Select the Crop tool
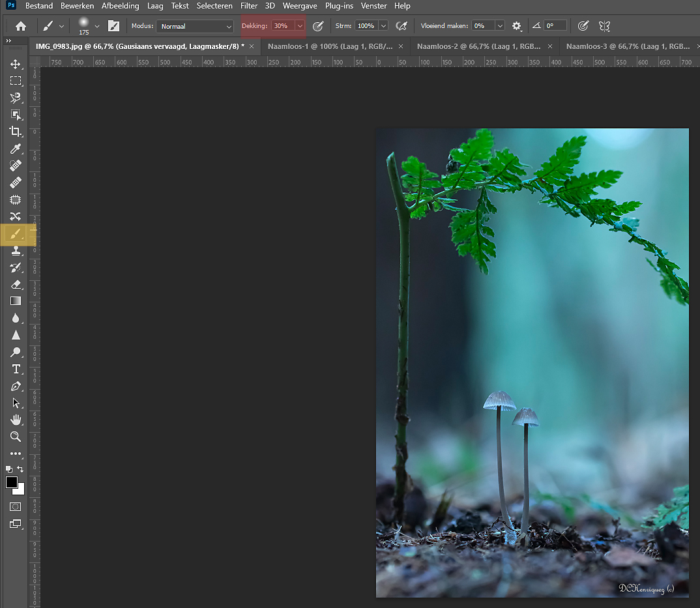The image size is (700, 608). (x=16, y=132)
